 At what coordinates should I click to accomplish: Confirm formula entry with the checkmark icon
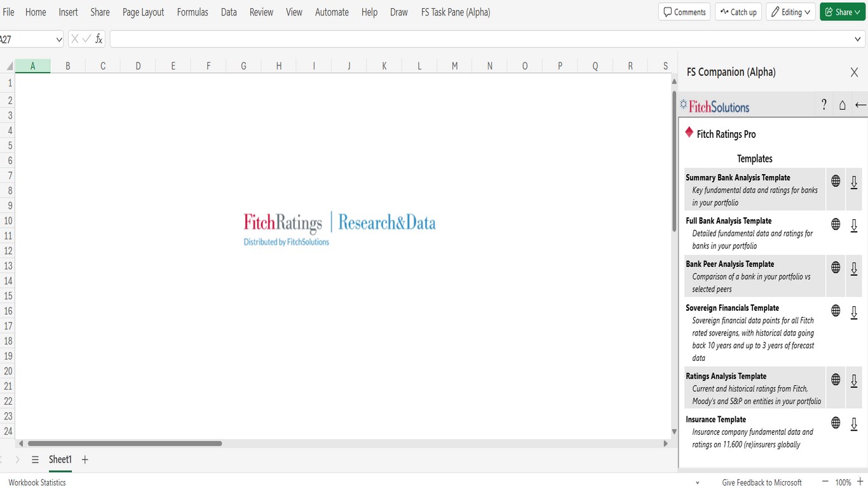pyautogui.click(x=86, y=39)
